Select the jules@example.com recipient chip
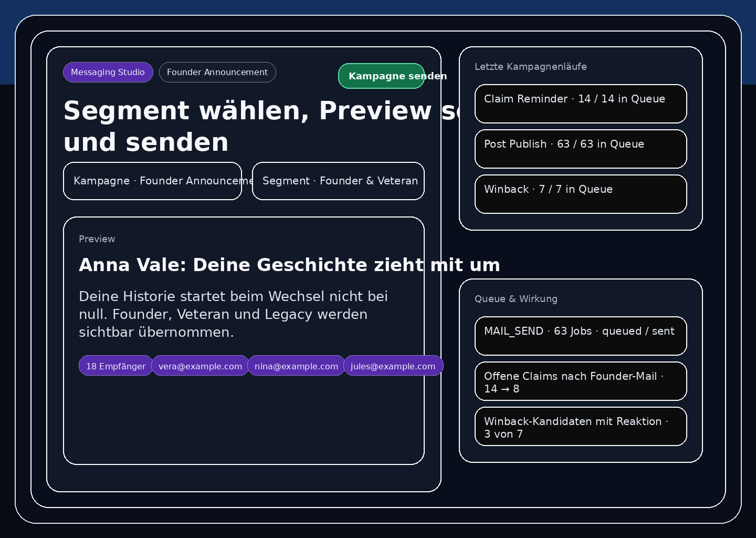 tap(393, 366)
